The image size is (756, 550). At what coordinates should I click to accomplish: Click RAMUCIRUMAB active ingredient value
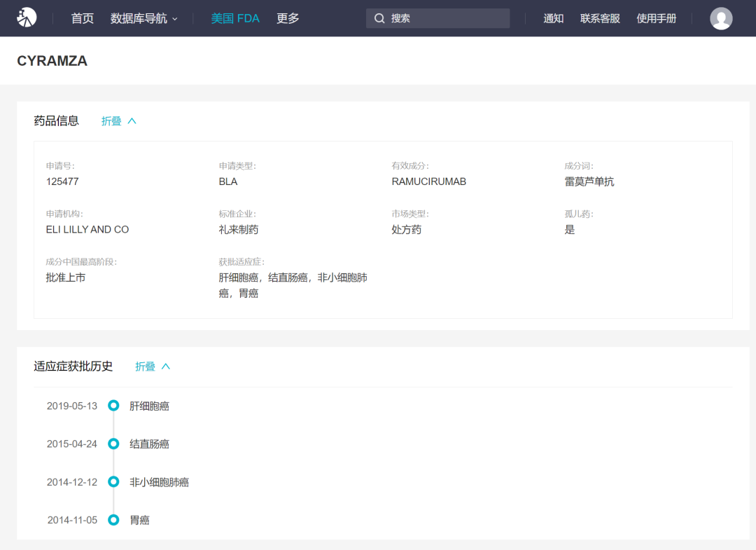tap(428, 181)
